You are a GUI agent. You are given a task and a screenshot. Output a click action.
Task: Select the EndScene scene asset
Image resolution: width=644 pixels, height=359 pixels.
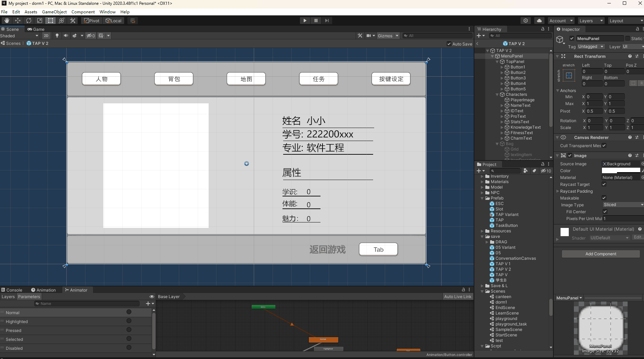(x=505, y=308)
